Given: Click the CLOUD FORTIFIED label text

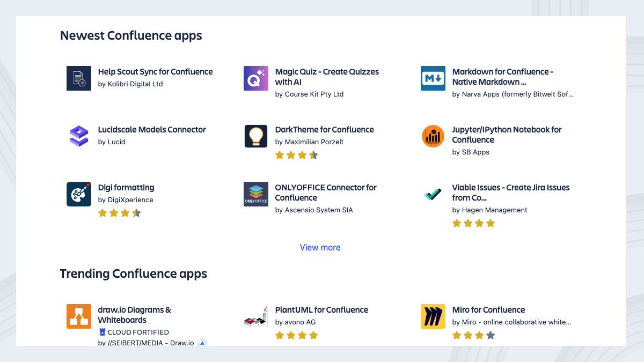Looking at the screenshot, I should click(x=138, y=333).
